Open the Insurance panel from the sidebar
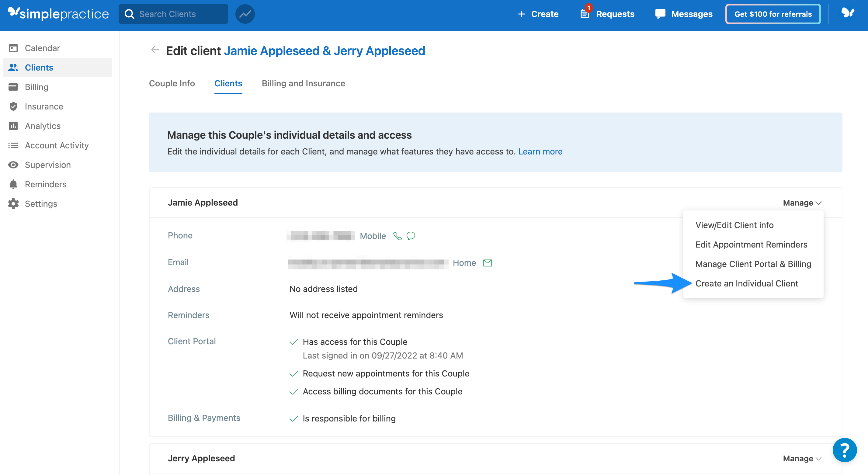Screen dimensions: 868x475 44,106
